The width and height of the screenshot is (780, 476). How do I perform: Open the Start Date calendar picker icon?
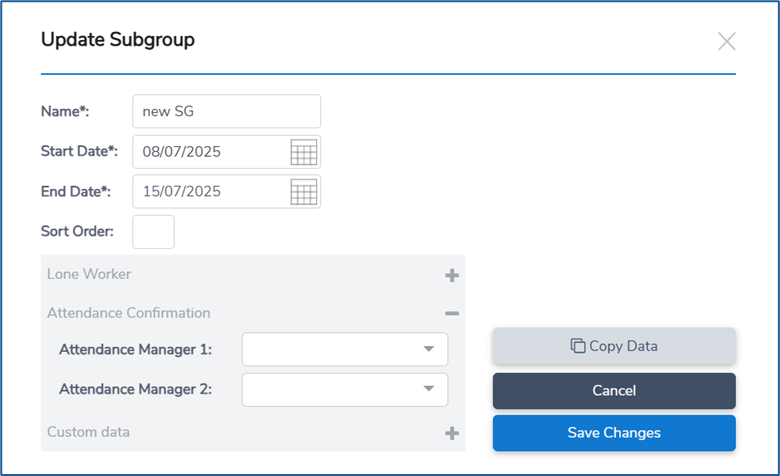[303, 152]
